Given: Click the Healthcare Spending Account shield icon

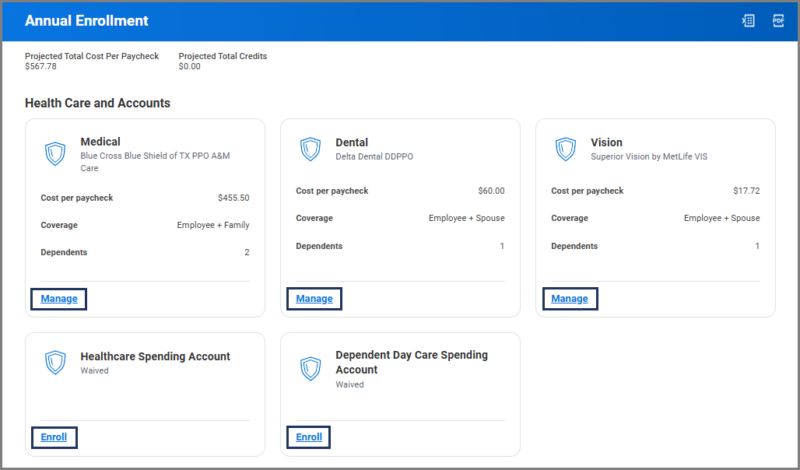Looking at the screenshot, I should [x=55, y=362].
